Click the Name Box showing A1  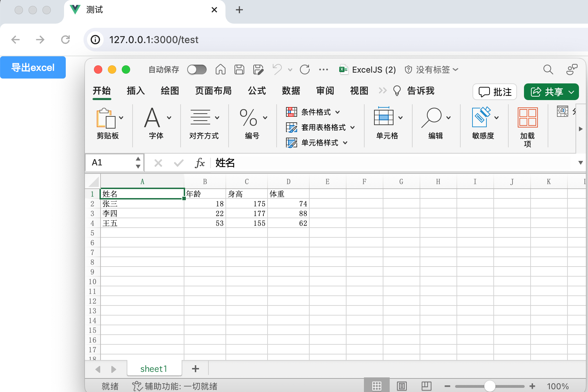[x=115, y=163]
